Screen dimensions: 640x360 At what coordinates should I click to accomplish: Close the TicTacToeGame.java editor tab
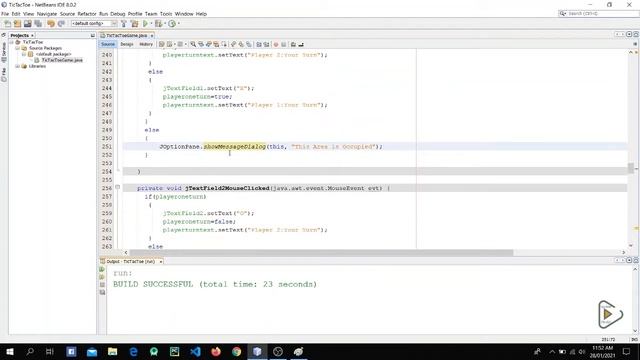point(152,36)
